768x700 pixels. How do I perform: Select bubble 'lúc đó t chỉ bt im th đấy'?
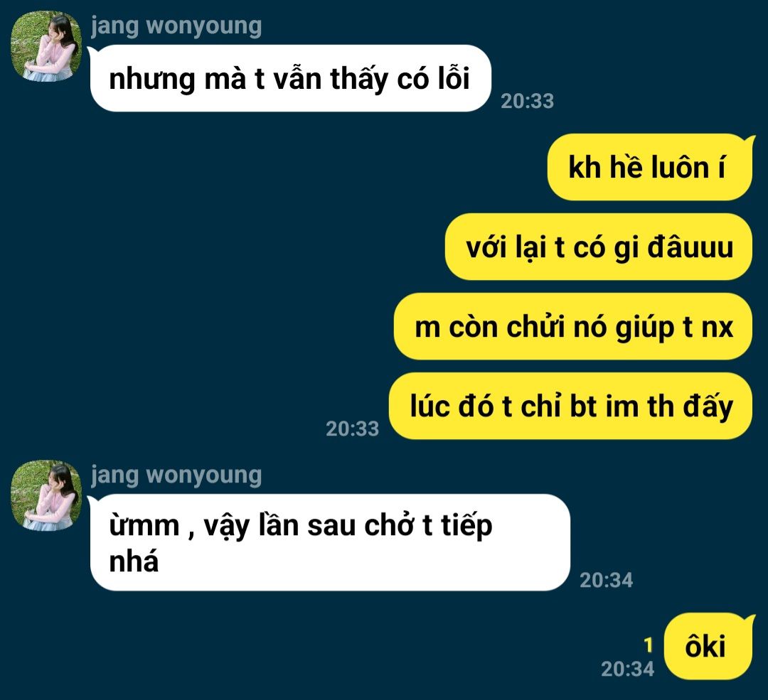[570, 406]
